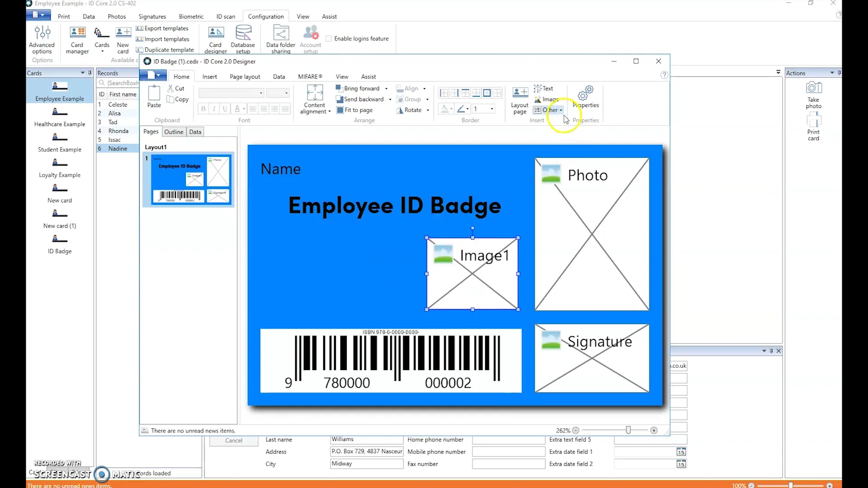868x488 pixels.
Task: Select the Healthcare Example card
Action: pyautogui.click(x=60, y=117)
